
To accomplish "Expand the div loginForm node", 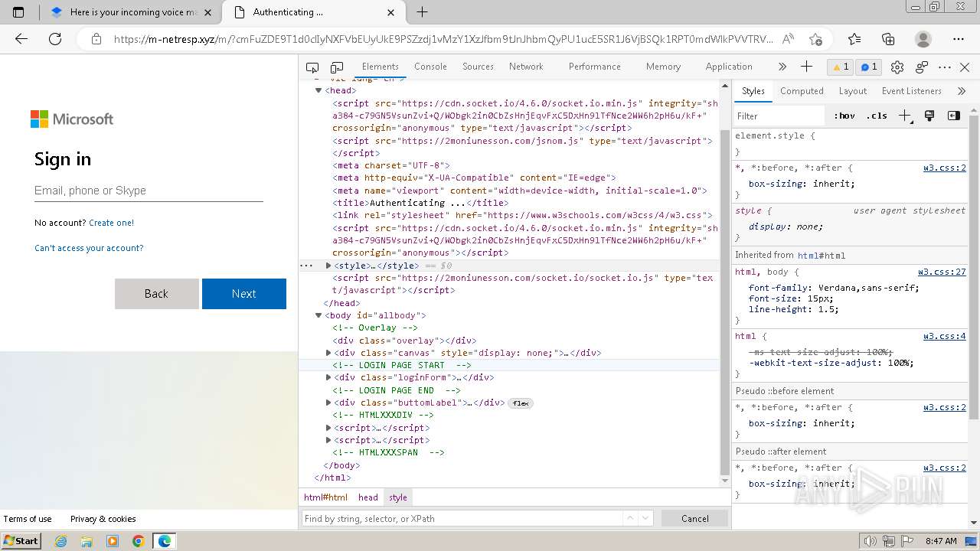I will pyautogui.click(x=328, y=377).
